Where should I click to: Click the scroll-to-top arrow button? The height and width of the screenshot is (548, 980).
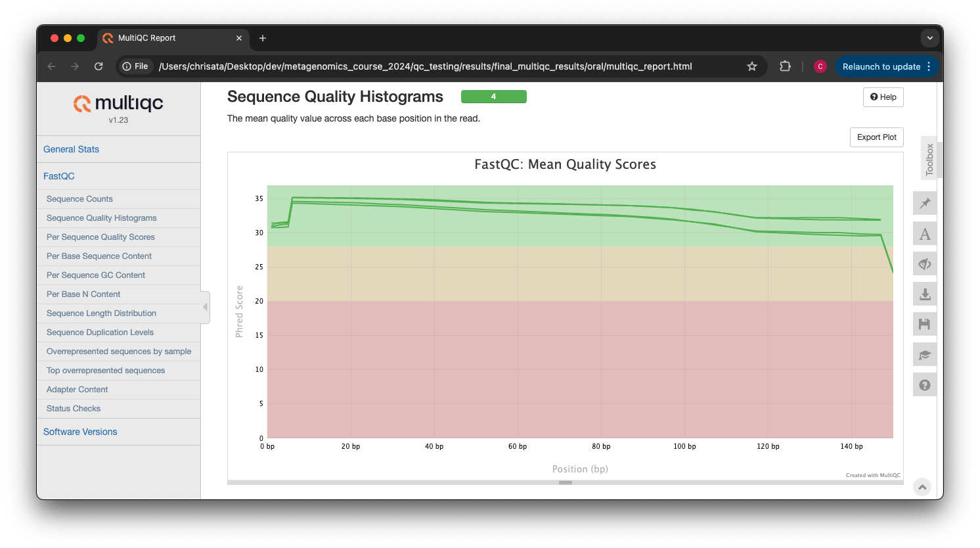pos(922,487)
